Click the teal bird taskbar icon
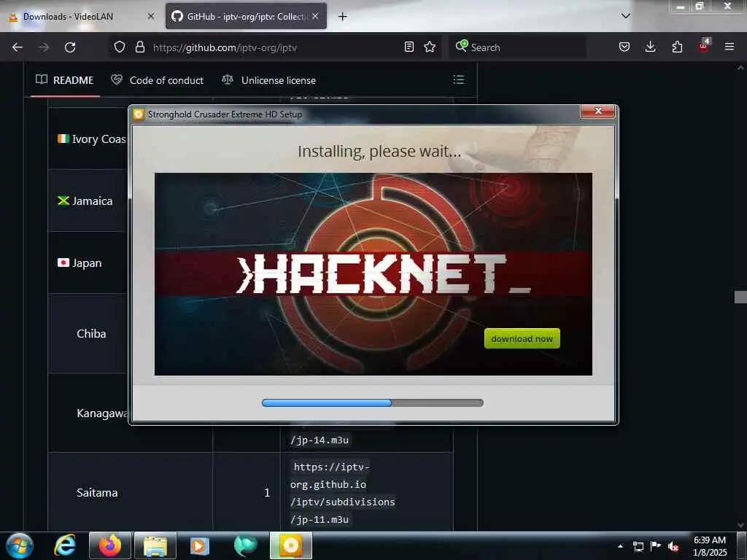Image resolution: width=747 pixels, height=560 pixels. point(245,545)
